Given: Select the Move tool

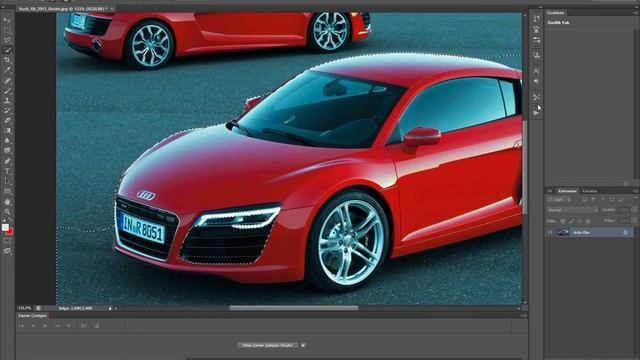Looking at the screenshot, I should click(x=7, y=20).
